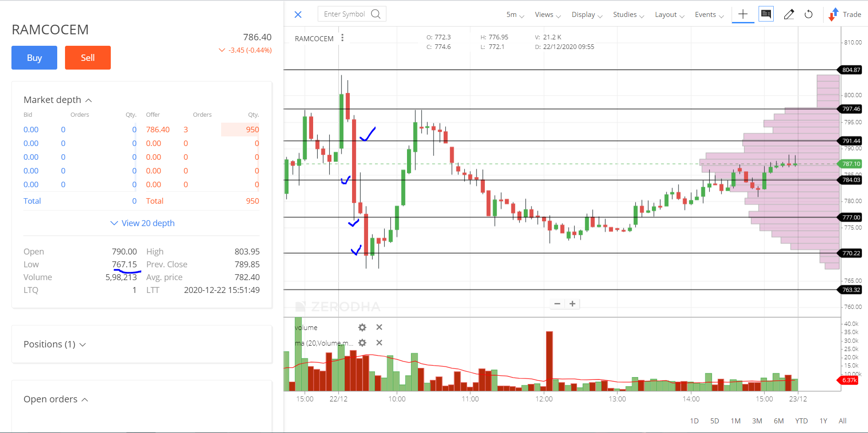The width and height of the screenshot is (868, 433).
Task: Remove the ma (20,Volume) study
Action: [x=379, y=343]
